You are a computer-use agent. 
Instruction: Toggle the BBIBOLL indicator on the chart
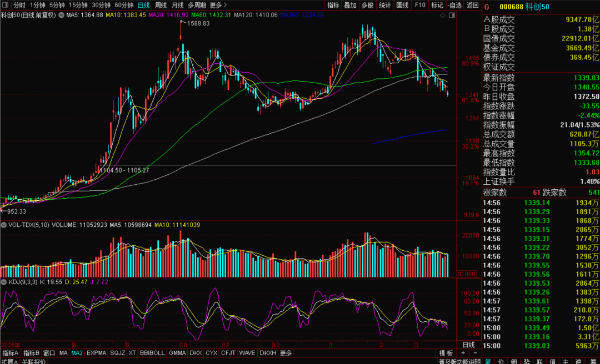(x=152, y=353)
